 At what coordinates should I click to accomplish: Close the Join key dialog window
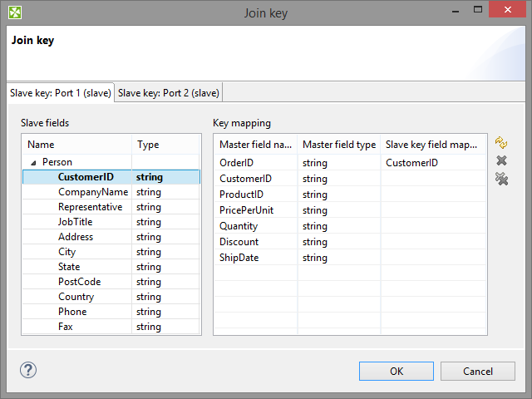click(x=508, y=12)
